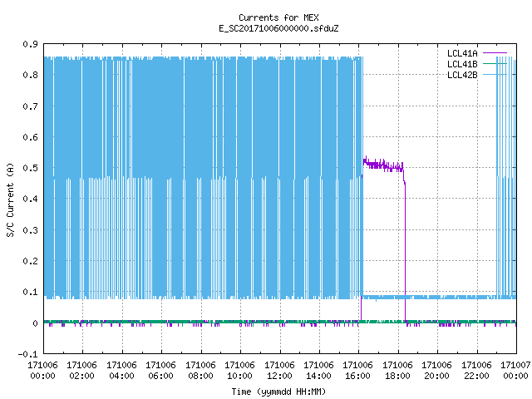The height and width of the screenshot is (399, 532).
Task: Click the '171006 00:00' x-axis tick label
Action: click(x=42, y=371)
